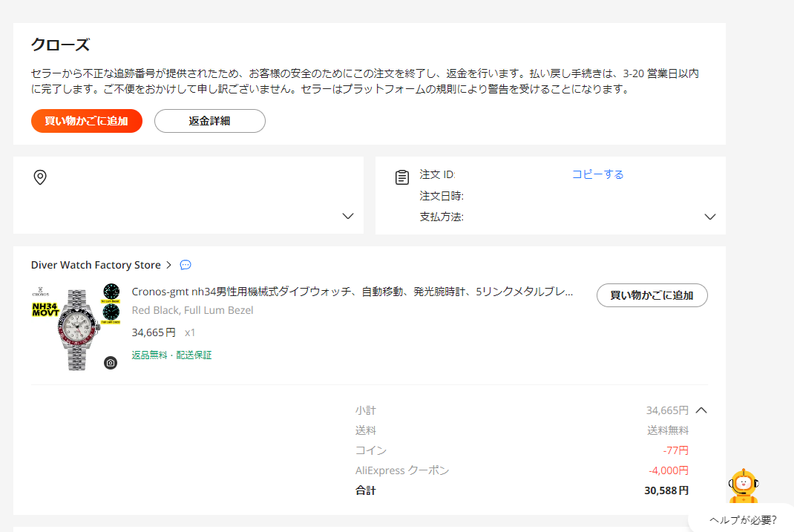Select the Red Black, Full Lum Bezel text

192,310
